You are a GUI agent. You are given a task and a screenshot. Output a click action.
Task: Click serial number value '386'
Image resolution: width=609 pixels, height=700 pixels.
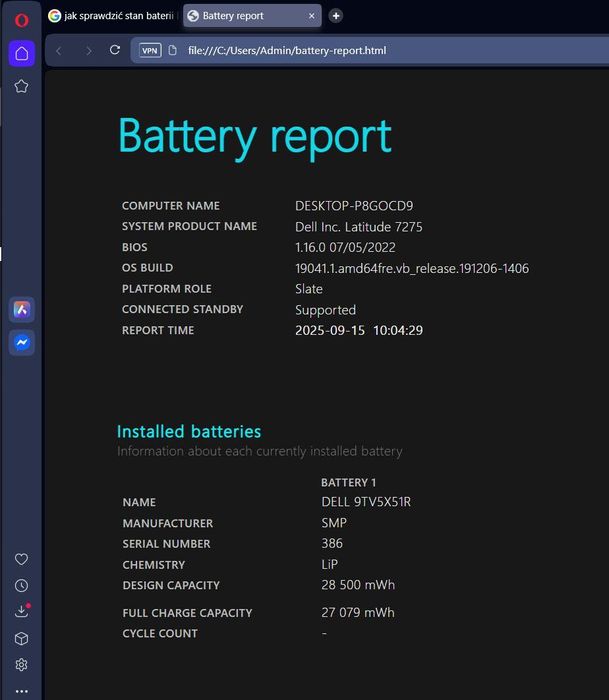coord(332,543)
